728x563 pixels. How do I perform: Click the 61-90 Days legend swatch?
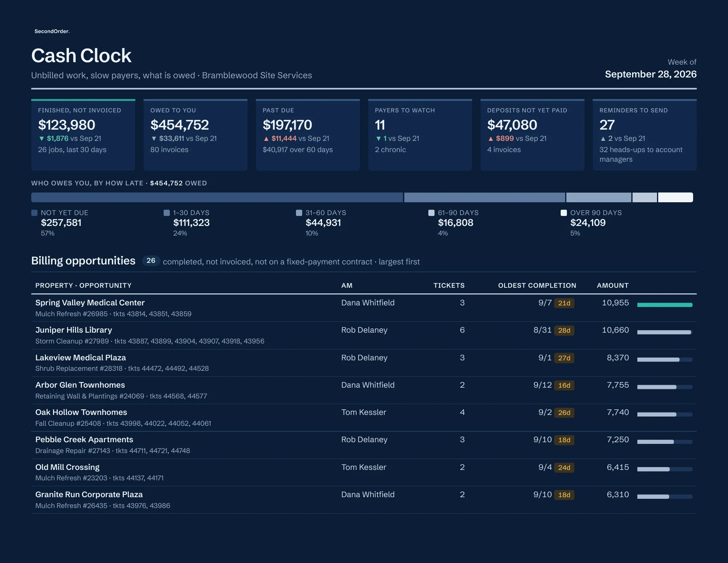pyautogui.click(x=432, y=213)
